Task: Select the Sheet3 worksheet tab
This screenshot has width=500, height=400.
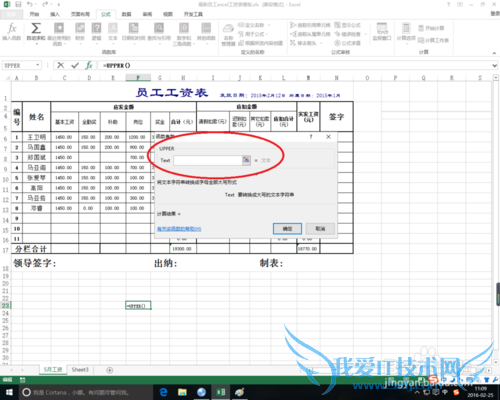Action: click(x=80, y=370)
